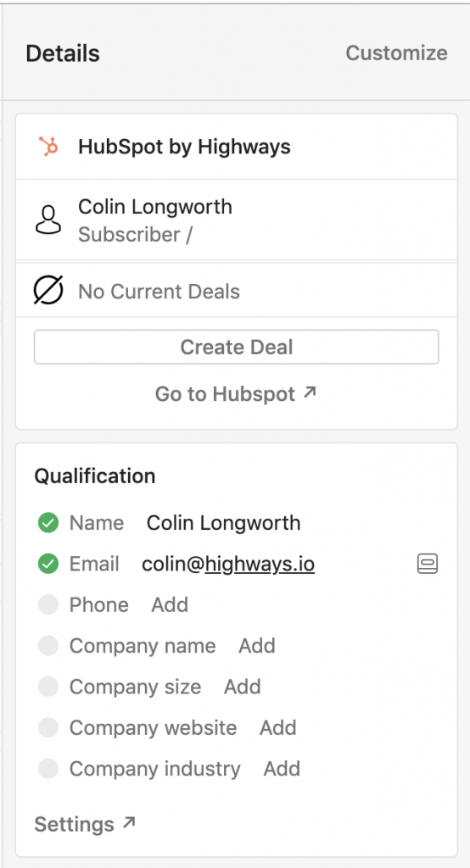Viewport: 470px width, 868px height.
Task: Add a Company website value
Action: pyautogui.click(x=277, y=727)
